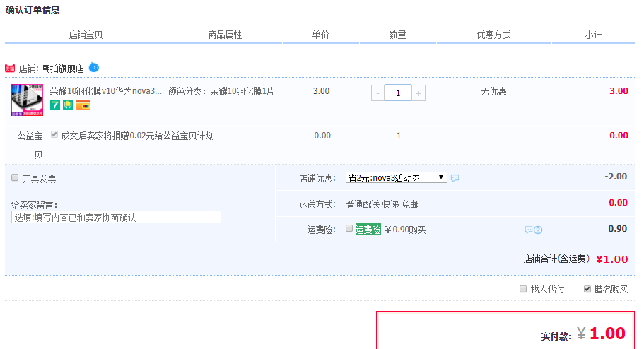Image resolution: width=644 pixels, height=349 pixels.
Task: Click the 优惠方式 column header
Action: [493, 35]
